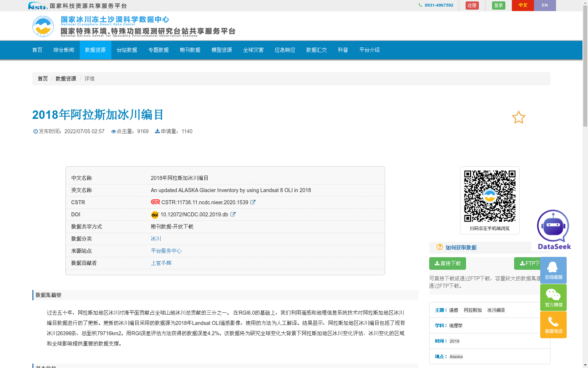Click the 冰川编目 subject tag
This screenshot has width=588, height=368.
[x=496, y=310]
